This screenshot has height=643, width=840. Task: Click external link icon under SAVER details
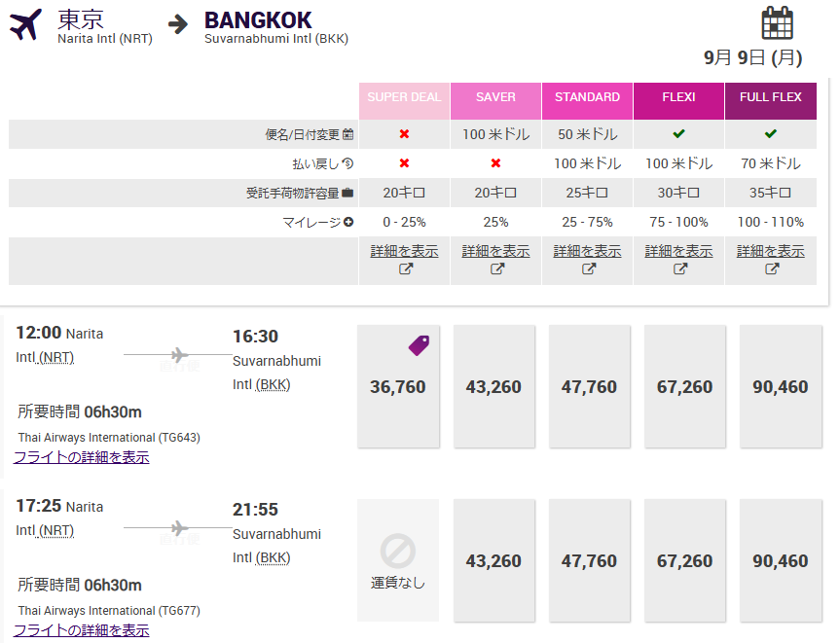click(x=496, y=269)
